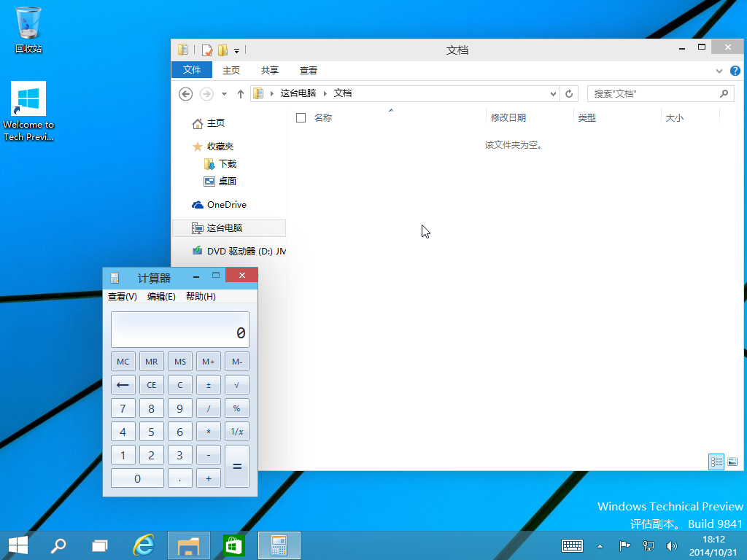Viewport: 747px width, 560px height.
Task: Expand breadcrumb arrow after 这台电脑
Action: pyautogui.click(x=325, y=94)
